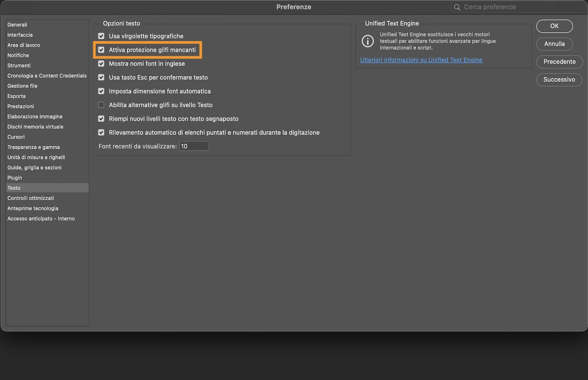Disable Riempi nuovi livelli testo con segnaposto
Screen dimensions: 588x380
click(101, 119)
